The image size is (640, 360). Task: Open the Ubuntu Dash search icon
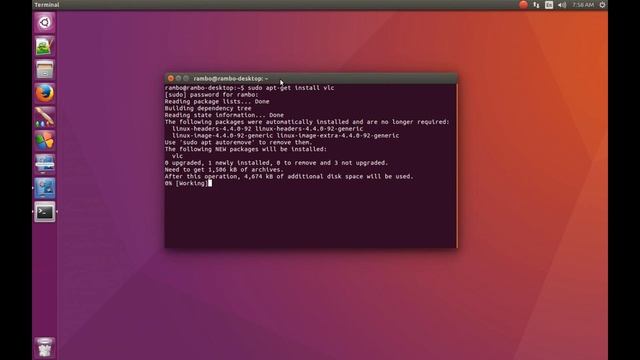(44, 22)
